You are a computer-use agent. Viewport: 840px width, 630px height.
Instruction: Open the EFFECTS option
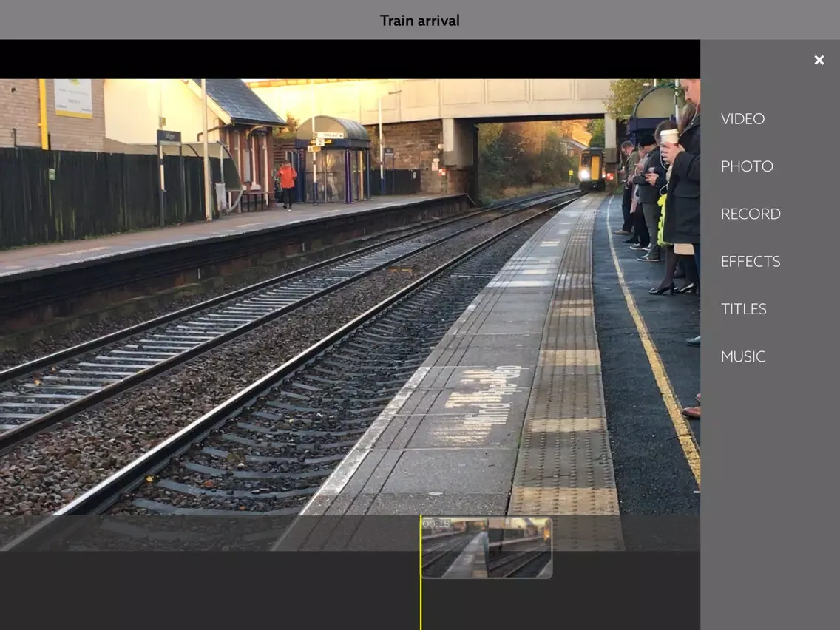751,262
